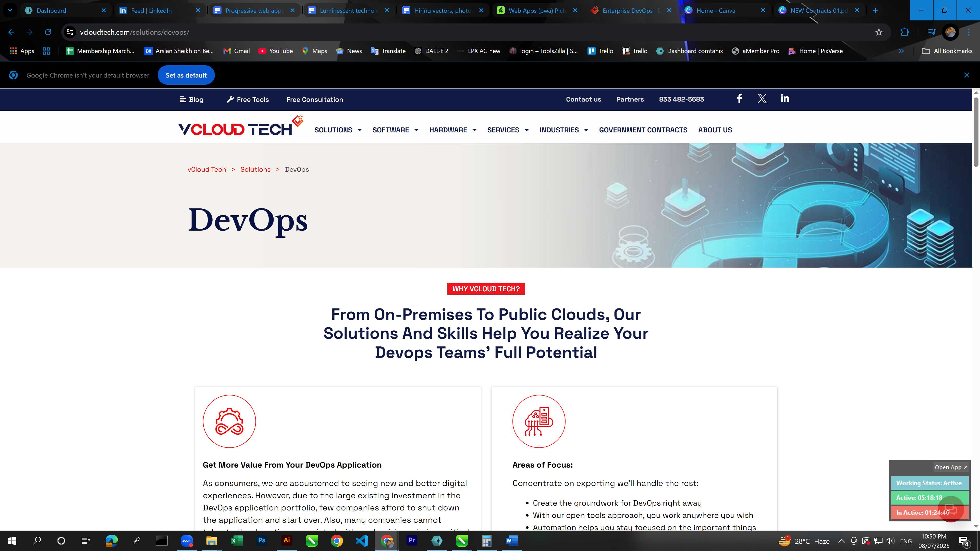Show more bookmarks chevron

tap(901, 51)
